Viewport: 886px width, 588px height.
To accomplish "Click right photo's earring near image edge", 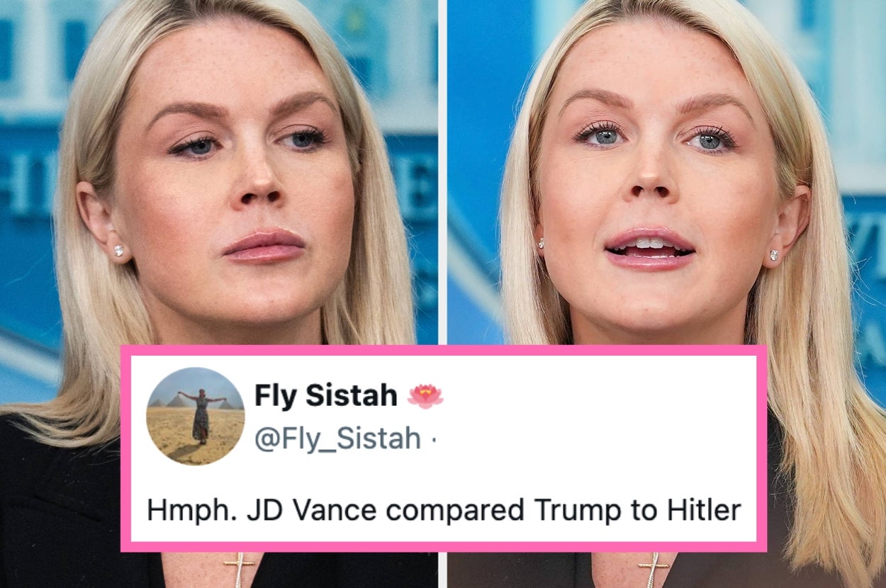I will 775,254.
